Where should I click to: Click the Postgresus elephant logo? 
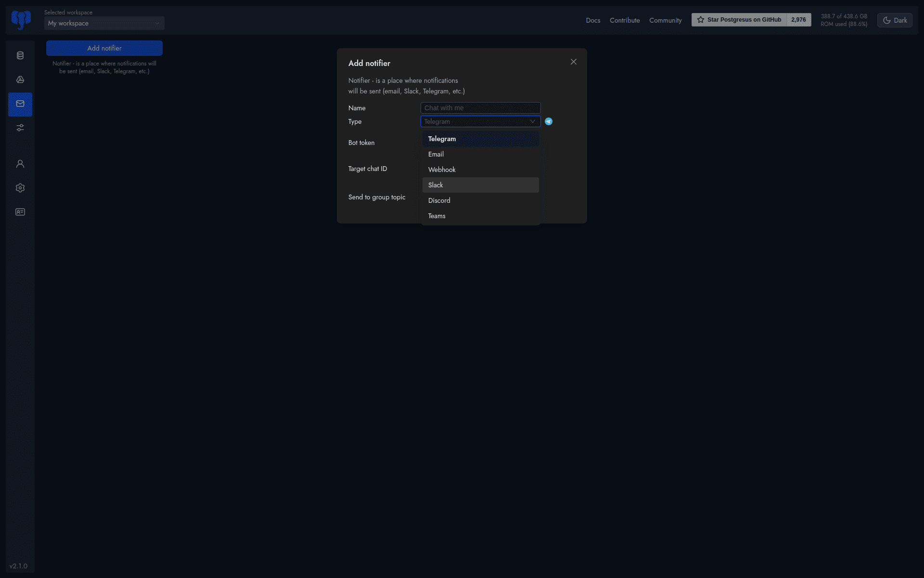tap(20, 20)
